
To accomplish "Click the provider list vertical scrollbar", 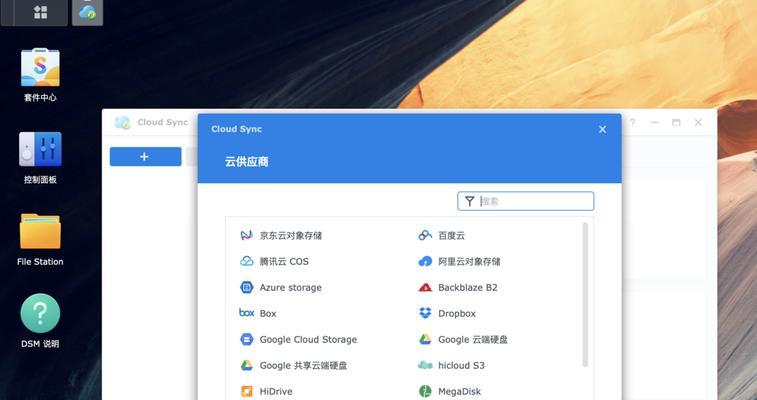I will 585,294.
